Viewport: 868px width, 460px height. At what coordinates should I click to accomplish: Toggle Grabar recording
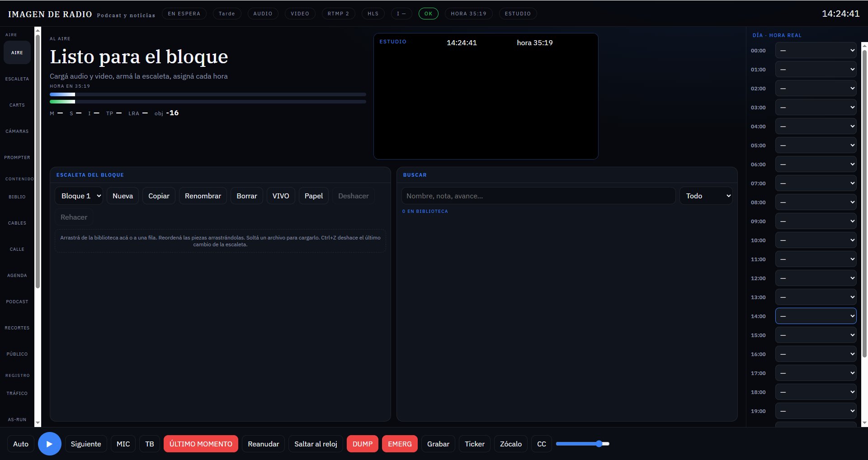pyautogui.click(x=438, y=444)
